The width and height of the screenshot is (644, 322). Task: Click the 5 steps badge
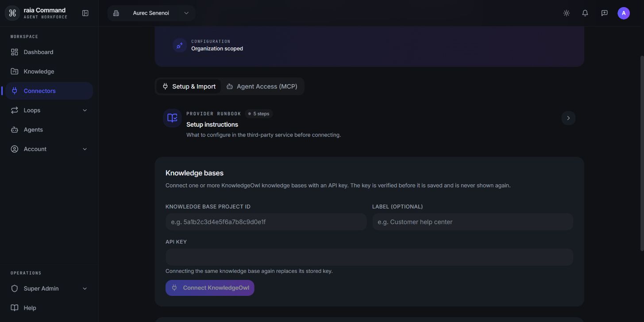point(259,114)
